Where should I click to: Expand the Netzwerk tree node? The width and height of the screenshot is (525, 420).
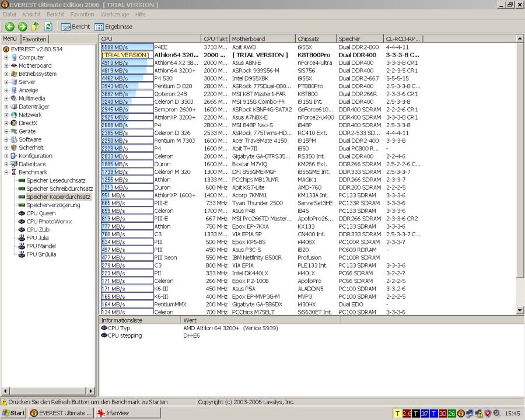pyautogui.click(x=6, y=114)
